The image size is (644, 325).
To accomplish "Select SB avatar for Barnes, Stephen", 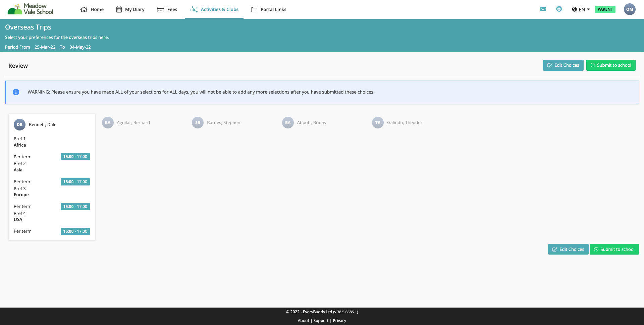I will click(x=198, y=122).
